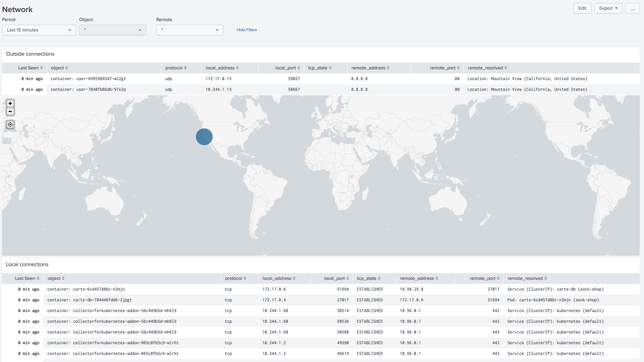Screen dimensions: 644x362
Task: Sort Local connections by Last Seen
Action: pos(27,278)
